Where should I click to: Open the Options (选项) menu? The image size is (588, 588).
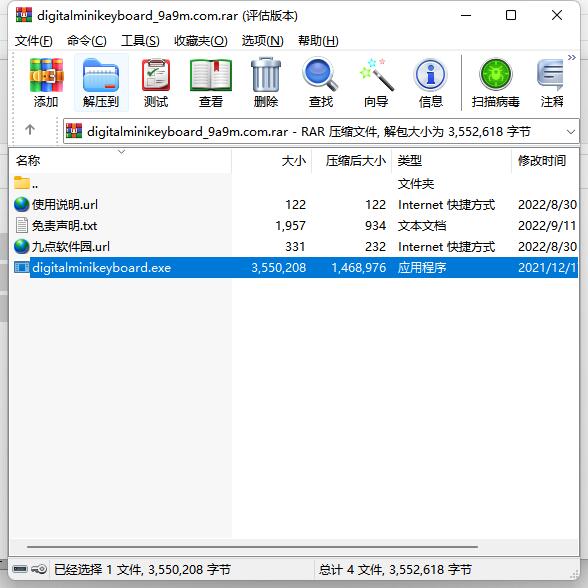[x=262, y=40]
